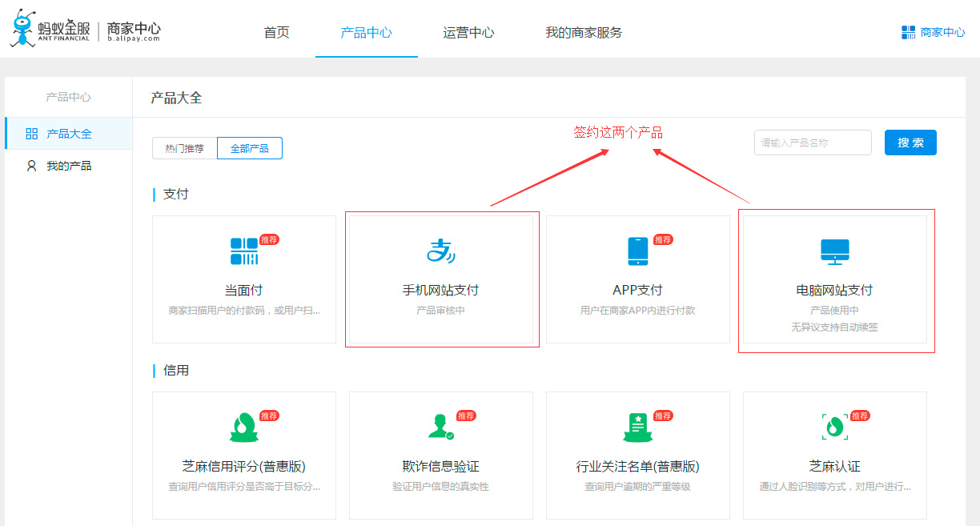Open the 芝麻认证 product title
The image size is (980, 526).
coord(835,466)
